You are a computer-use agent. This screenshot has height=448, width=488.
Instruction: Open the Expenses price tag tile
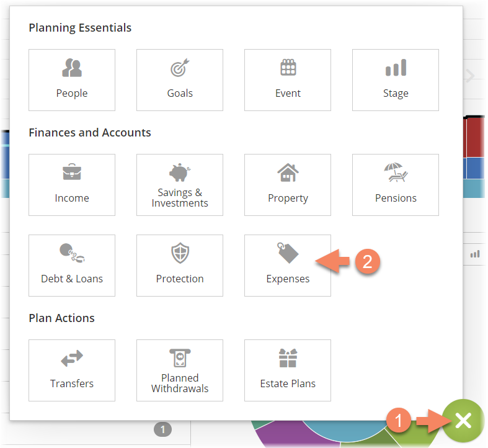pyautogui.click(x=288, y=266)
